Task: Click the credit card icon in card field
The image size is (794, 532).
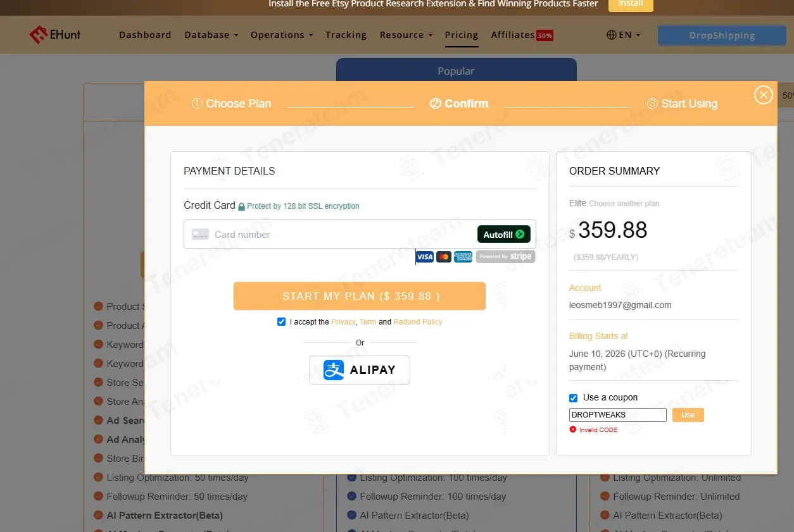Action: pos(200,234)
